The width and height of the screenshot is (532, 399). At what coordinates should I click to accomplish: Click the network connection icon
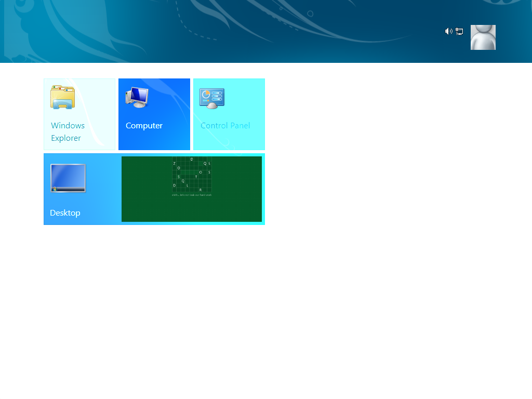click(x=459, y=31)
